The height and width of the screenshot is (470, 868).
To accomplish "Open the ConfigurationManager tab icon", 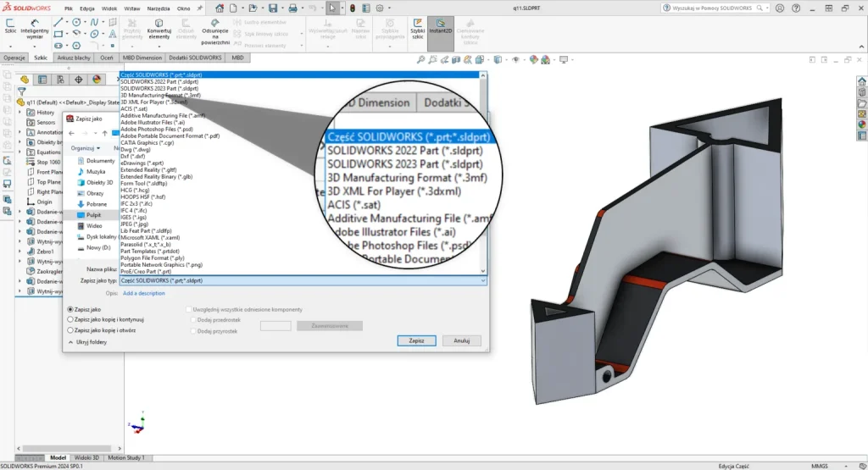I will click(60, 80).
